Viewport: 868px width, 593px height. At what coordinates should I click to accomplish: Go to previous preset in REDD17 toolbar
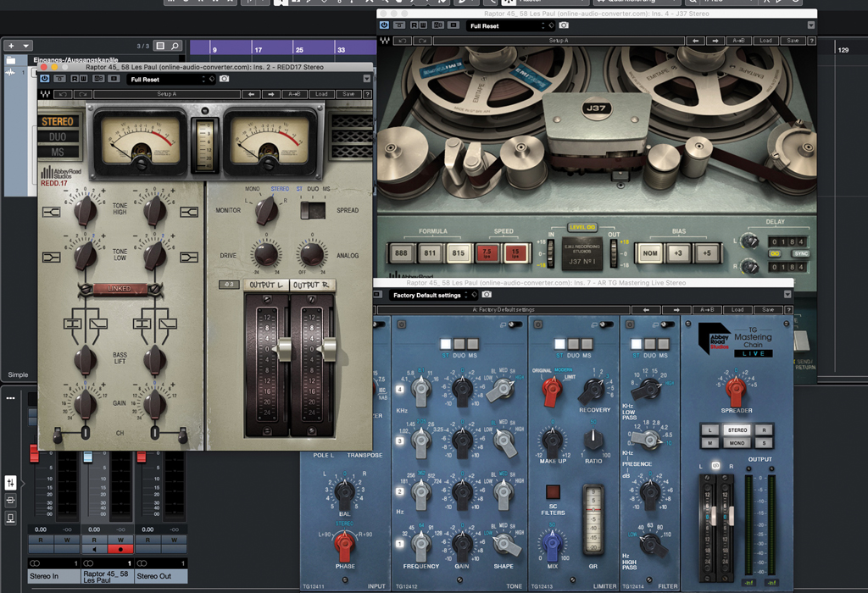(x=251, y=94)
